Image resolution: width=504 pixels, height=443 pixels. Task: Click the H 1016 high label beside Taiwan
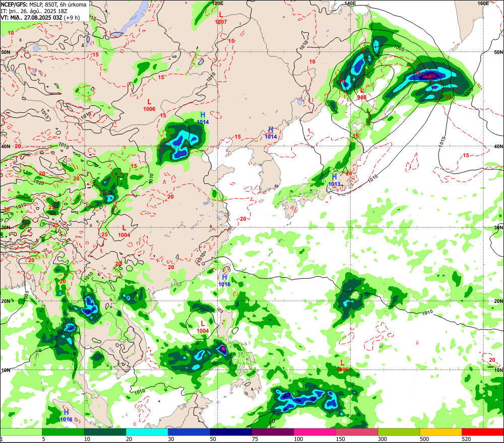(224, 281)
